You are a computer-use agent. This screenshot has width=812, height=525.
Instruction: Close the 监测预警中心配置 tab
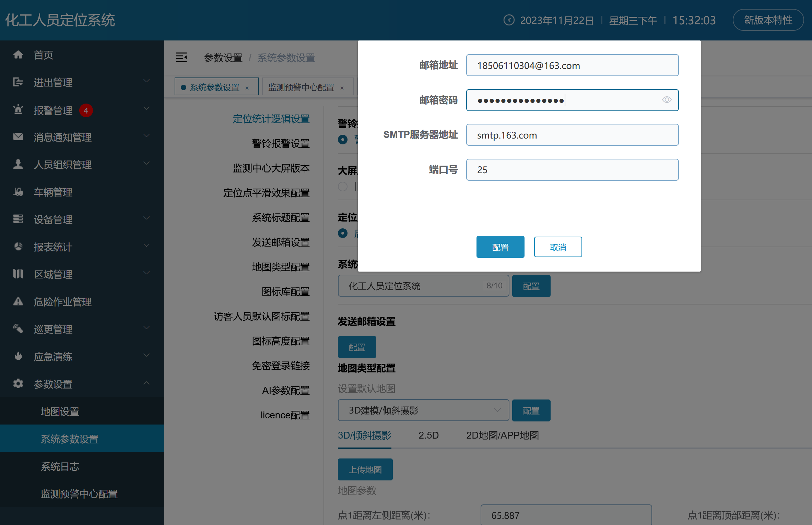click(x=342, y=88)
